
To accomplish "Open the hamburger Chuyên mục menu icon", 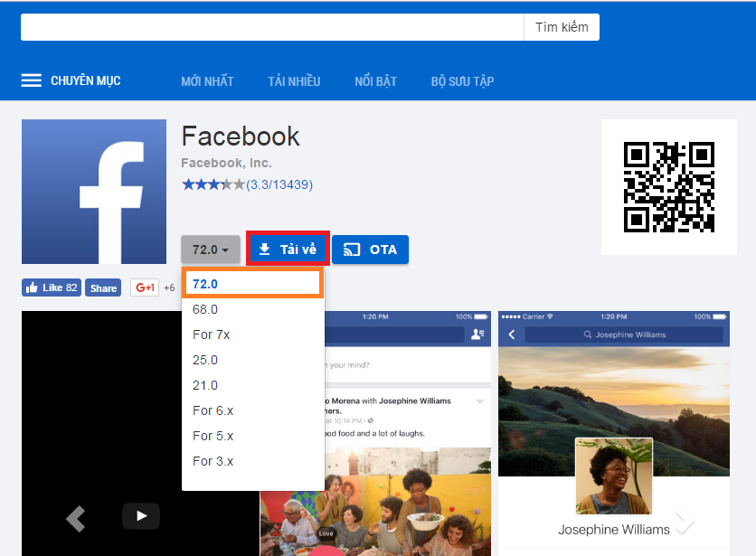I will click(x=32, y=81).
